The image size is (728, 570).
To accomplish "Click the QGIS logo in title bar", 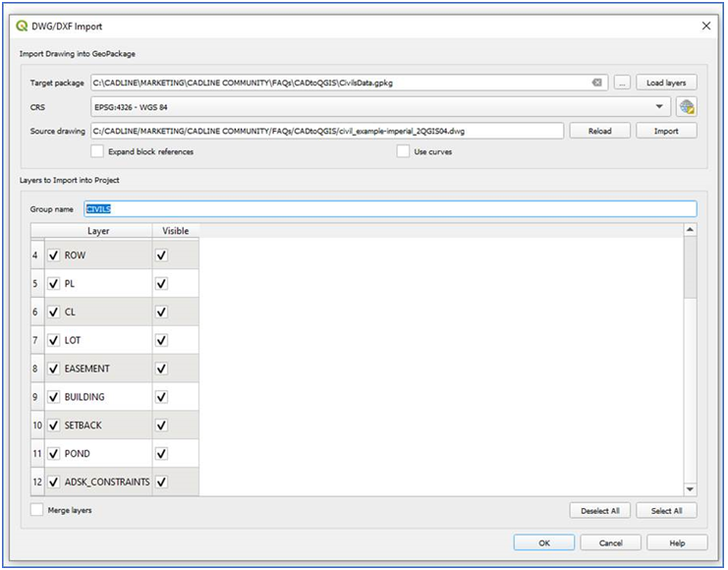I will pos(22,26).
